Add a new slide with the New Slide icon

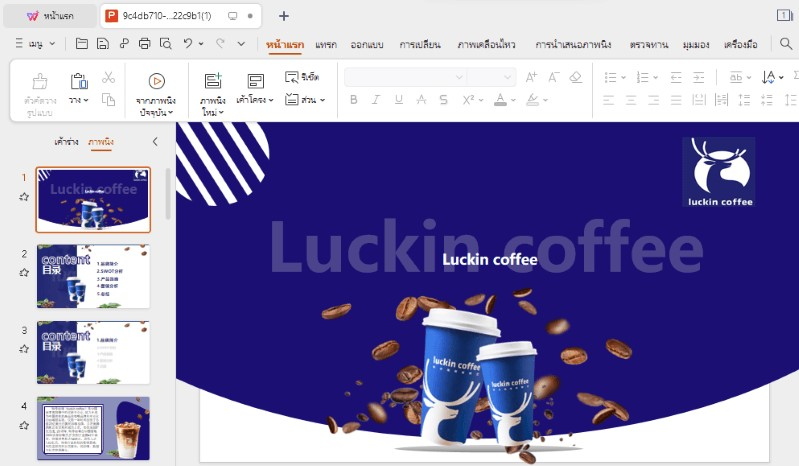(213, 81)
